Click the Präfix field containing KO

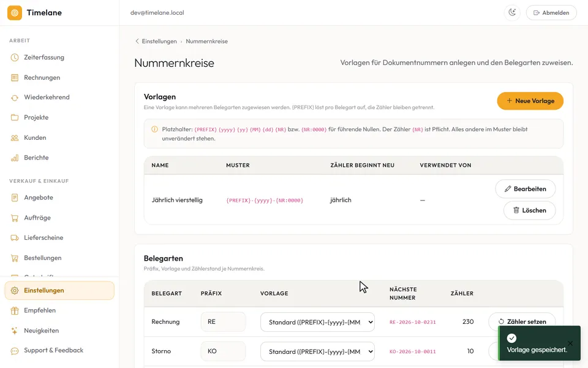tap(223, 351)
